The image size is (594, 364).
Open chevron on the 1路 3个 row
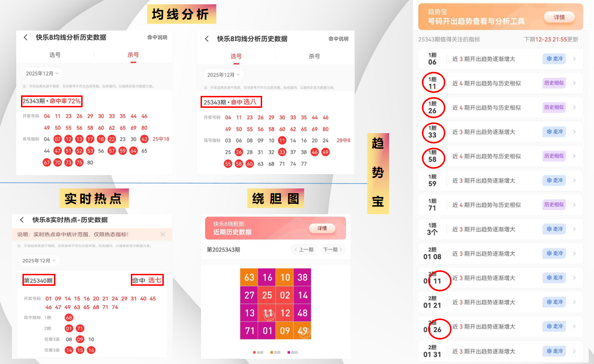point(574,229)
